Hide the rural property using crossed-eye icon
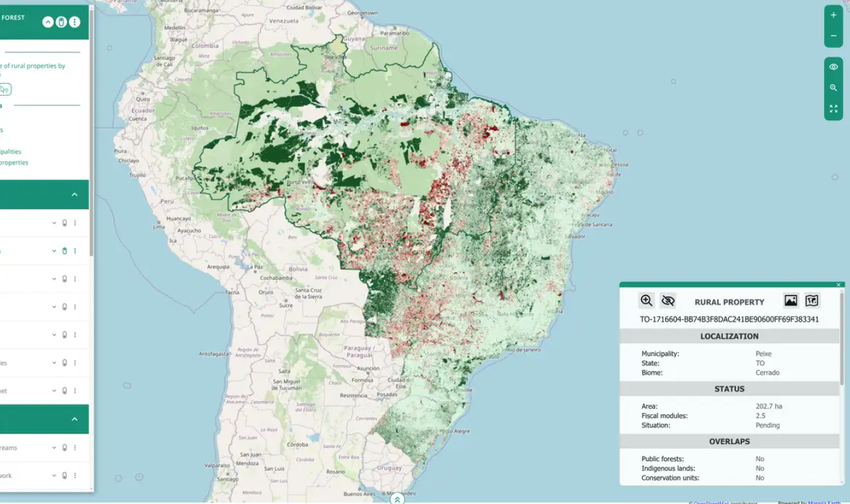This screenshot has width=850, height=504. coord(667,300)
